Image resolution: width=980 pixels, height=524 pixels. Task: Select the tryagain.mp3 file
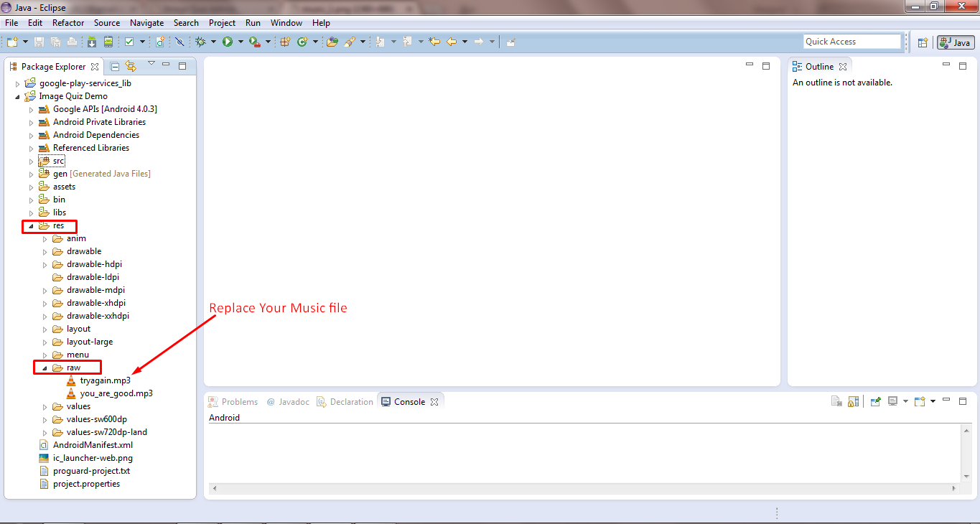[105, 380]
